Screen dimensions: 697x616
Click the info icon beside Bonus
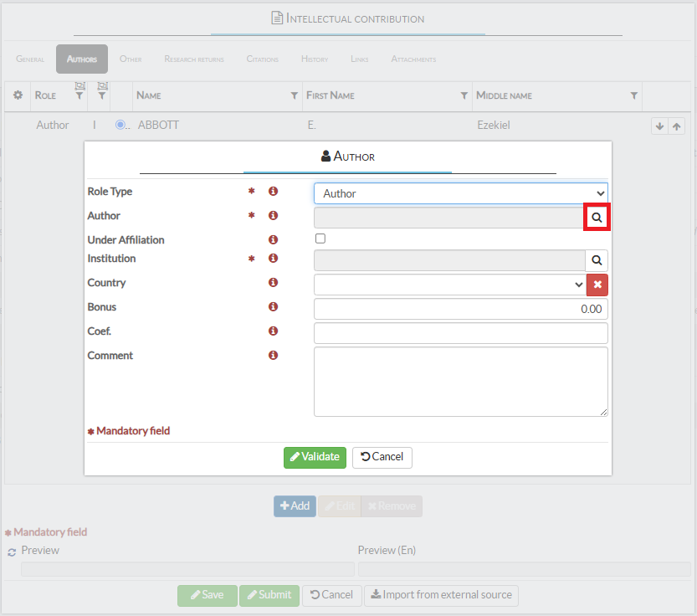point(273,307)
